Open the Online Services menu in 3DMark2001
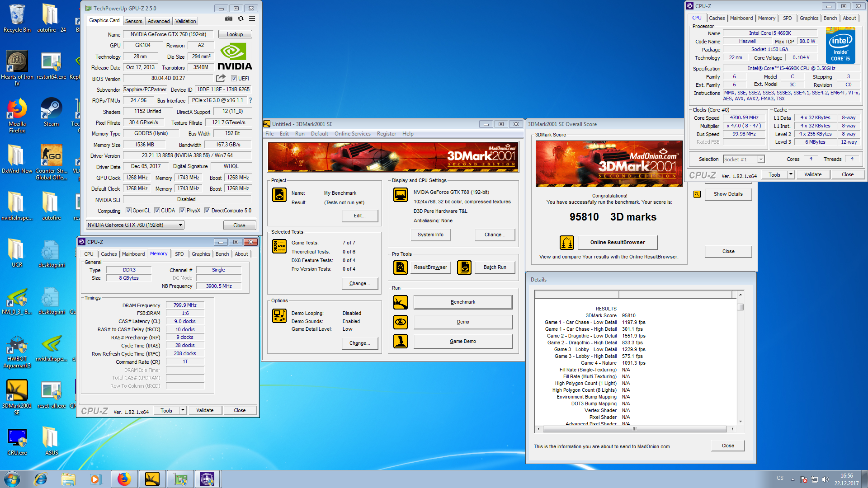Screen dimensions: 868x488 pos(352,134)
